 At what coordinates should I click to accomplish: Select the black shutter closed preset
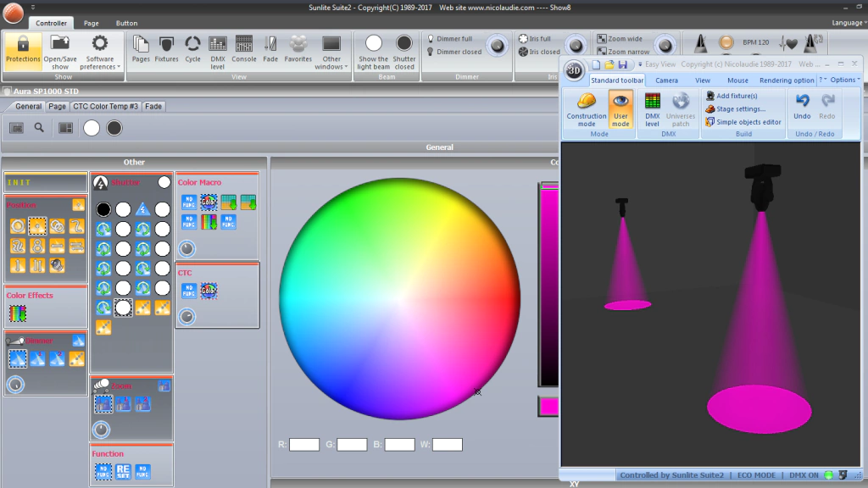(x=103, y=209)
